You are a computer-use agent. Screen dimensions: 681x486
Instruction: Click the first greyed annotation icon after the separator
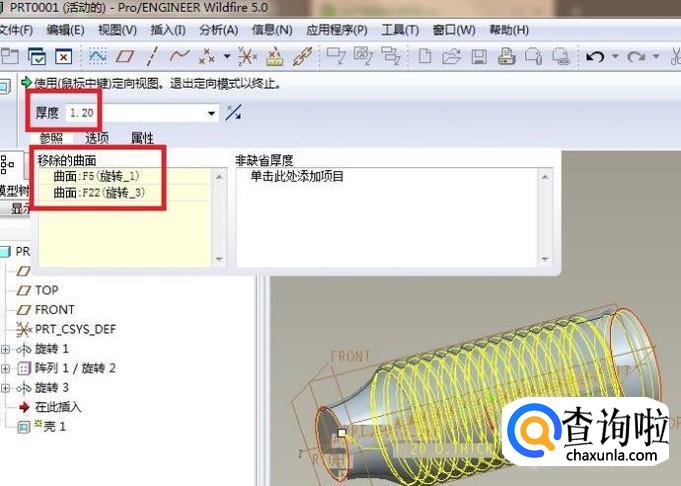[336, 56]
